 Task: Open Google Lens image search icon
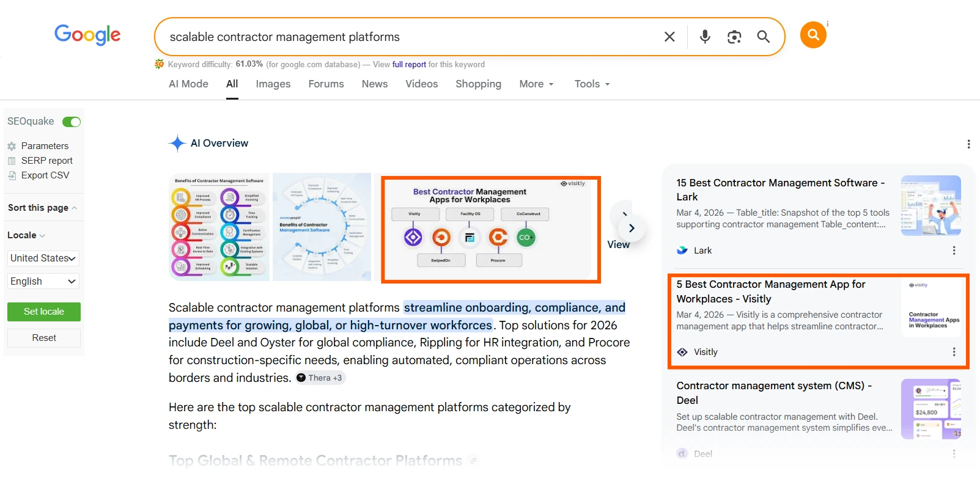[x=734, y=37]
